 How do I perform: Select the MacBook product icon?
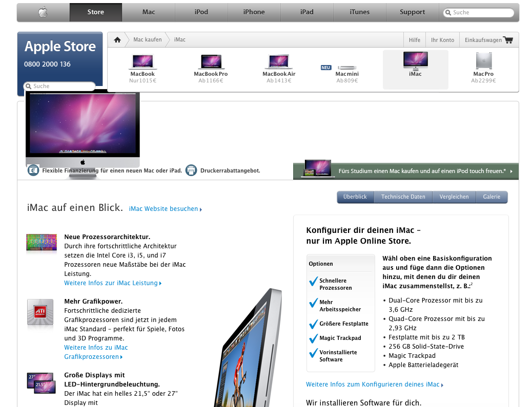(142, 61)
